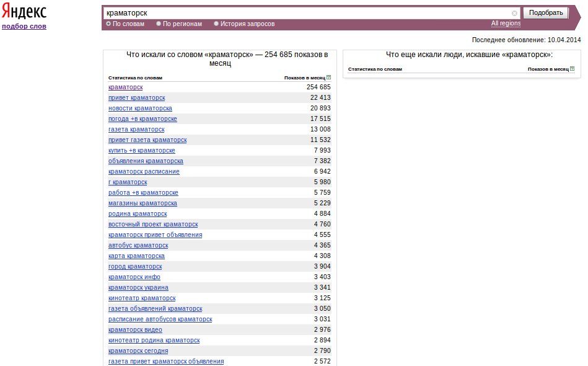Open the 'магазины краматорска' link
This screenshot has width=588, height=366.
(x=143, y=203)
